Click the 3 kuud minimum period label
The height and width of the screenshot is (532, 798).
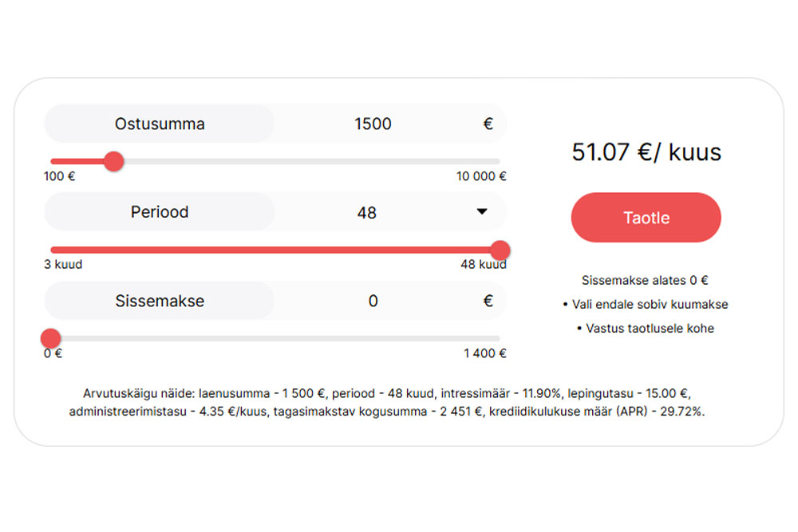pyautogui.click(x=63, y=265)
